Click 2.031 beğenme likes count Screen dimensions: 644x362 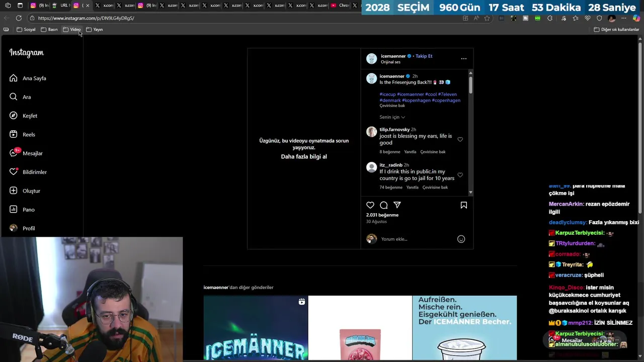[382, 215]
